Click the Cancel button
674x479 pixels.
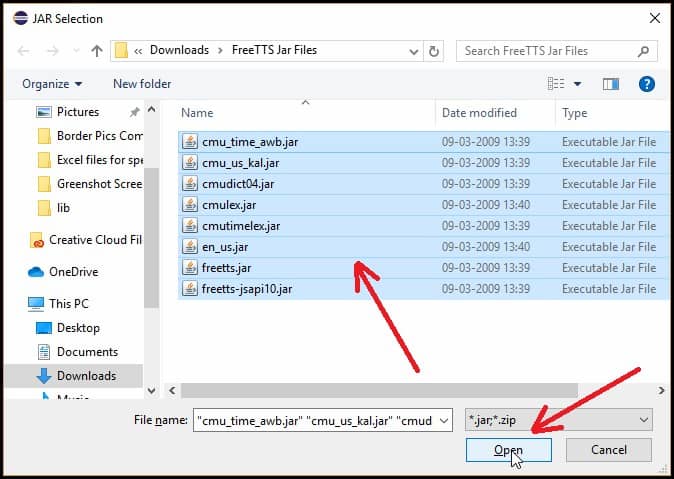tap(609, 450)
